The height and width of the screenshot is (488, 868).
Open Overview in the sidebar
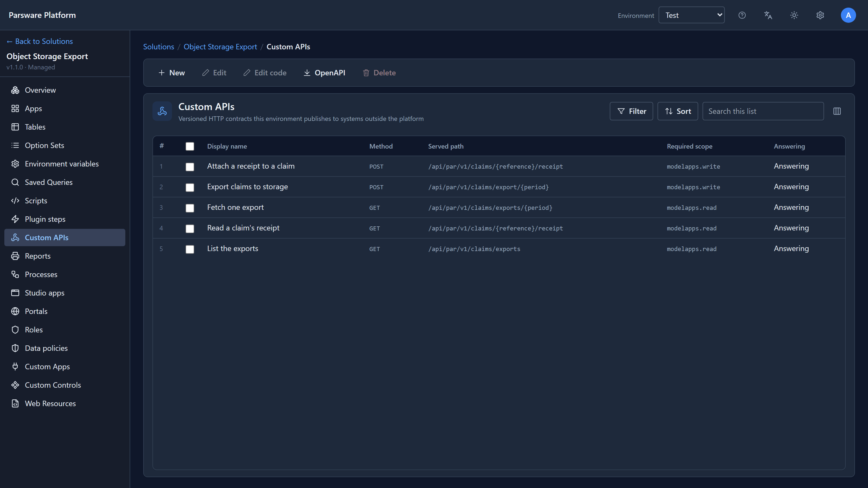(65, 90)
